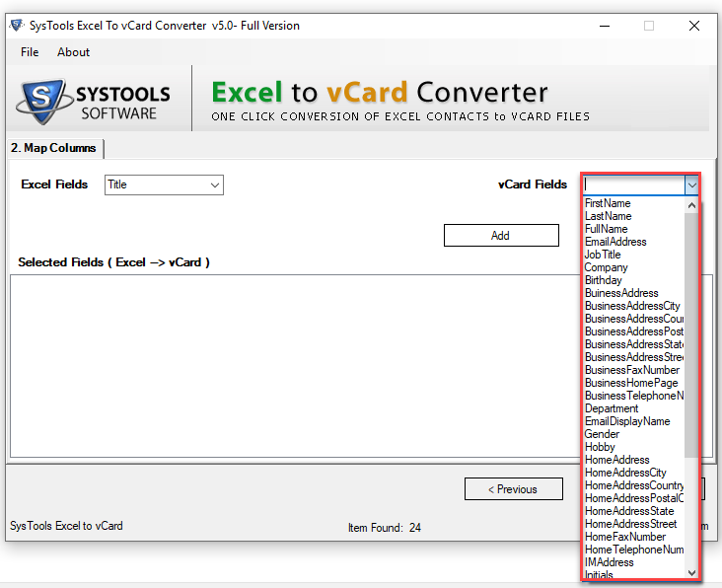Pick JobTitle from the dropdown list
The height and width of the screenshot is (588, 722).
603,255
